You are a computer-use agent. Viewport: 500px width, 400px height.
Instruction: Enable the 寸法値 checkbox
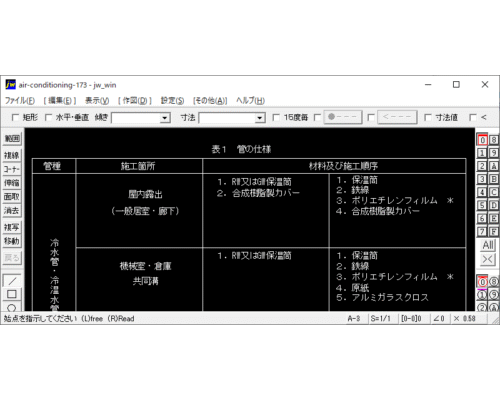point(428,117)
